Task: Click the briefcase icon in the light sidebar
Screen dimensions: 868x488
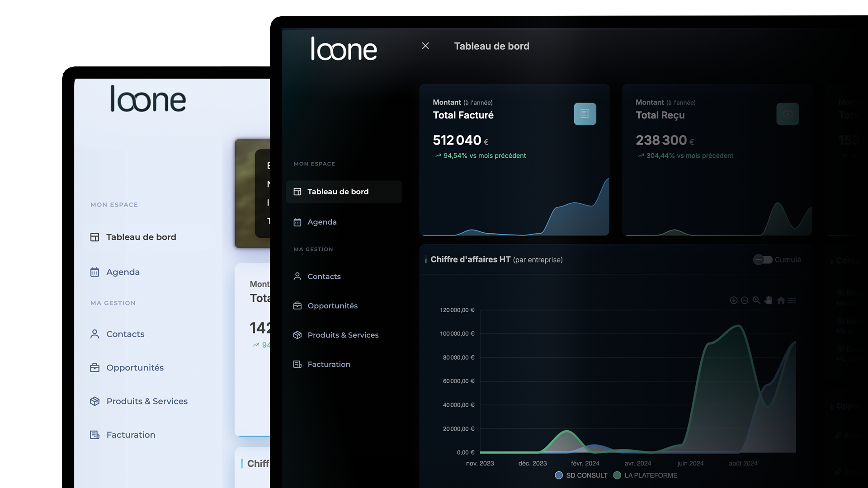Action: click(x=94, y=368)
